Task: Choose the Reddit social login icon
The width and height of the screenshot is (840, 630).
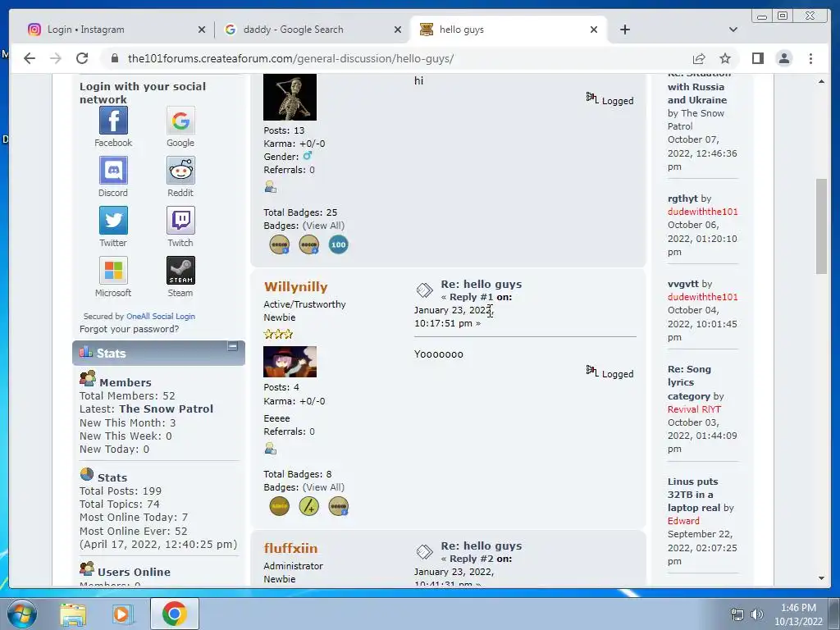Action: (x=180, y=171)
